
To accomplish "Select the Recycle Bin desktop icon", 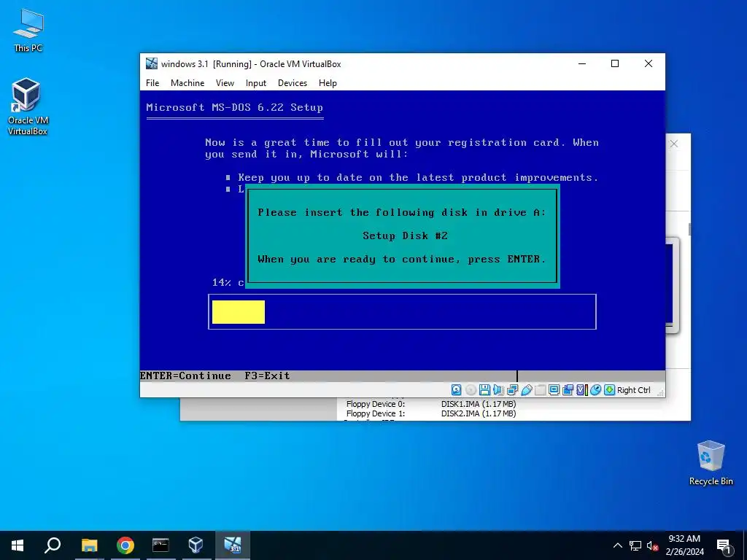I will click(x=711, y=463).
